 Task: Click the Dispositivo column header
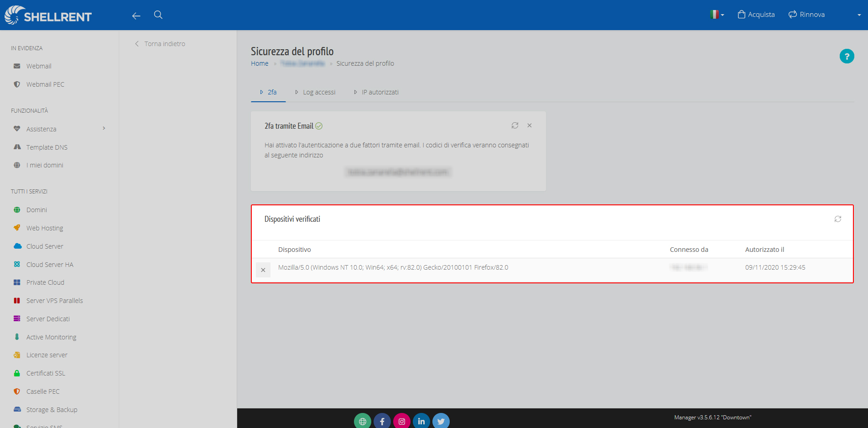point(295,250)
